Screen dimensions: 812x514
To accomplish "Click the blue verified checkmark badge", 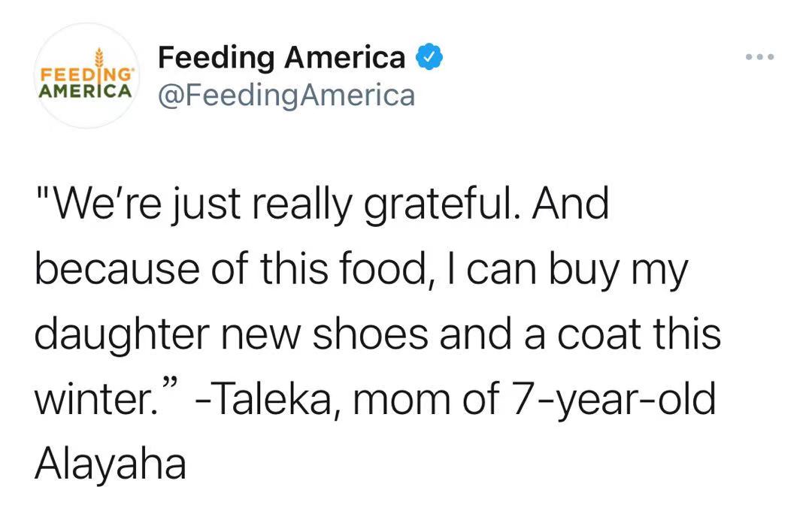I will [x=429, y=58].
